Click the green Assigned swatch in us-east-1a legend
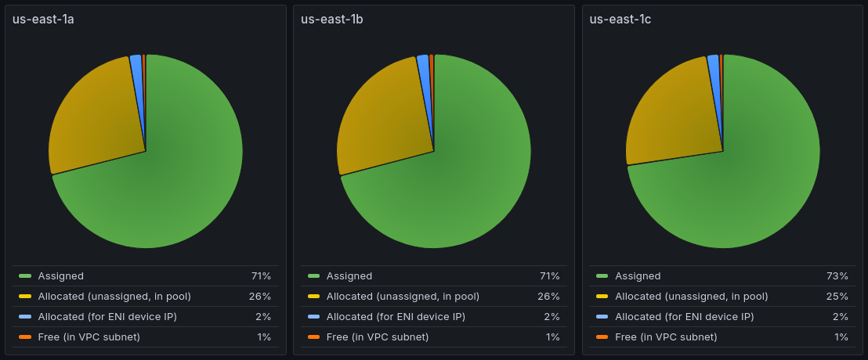Screen dimensions: 868x360 (x=25, y=276)
